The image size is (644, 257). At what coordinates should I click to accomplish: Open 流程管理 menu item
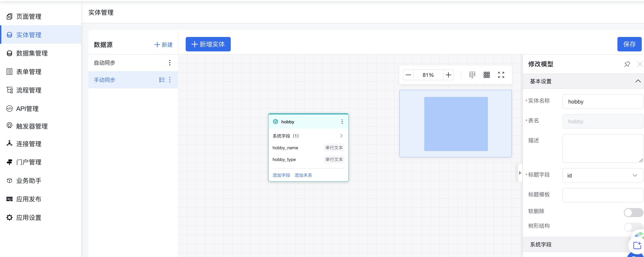click(41, 90)
